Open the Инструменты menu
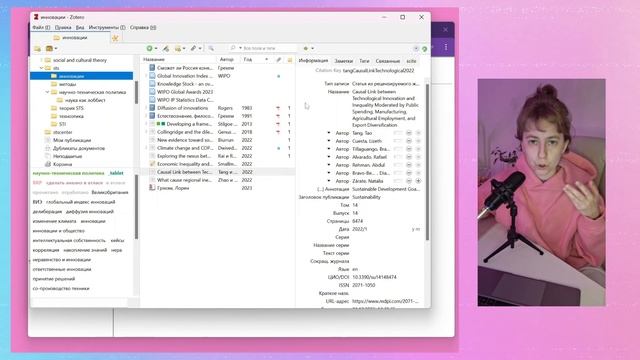 pyautogui.click(x=107, y=27)
